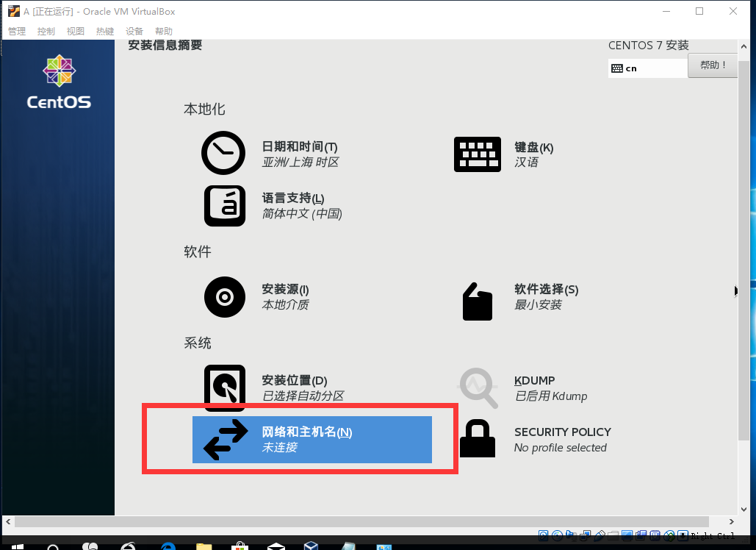Open Microsoft Edge from taskbar
The width and height of the screenshot is (756, 550).
pyautogui.click(x=168, y=546)
